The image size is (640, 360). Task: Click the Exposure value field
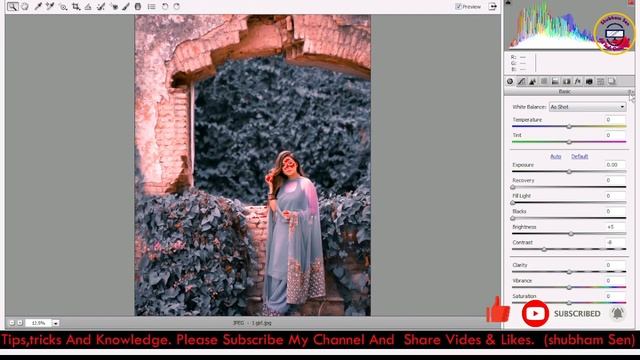tap(615, 164)
